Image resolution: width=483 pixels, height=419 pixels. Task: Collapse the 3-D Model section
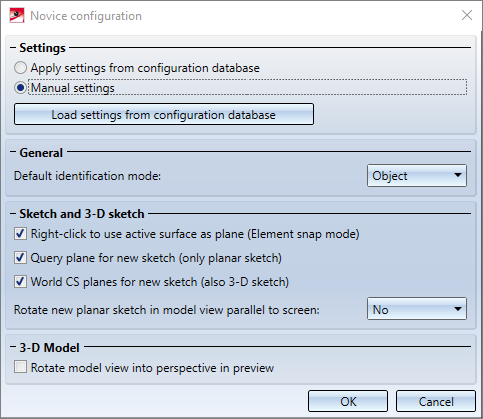click(x=13, y=347)
